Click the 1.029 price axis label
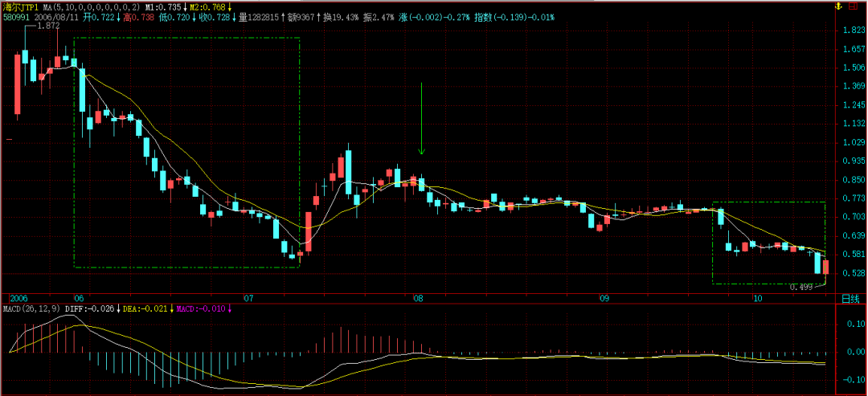This screenshot has width=868, height=396. coord(854,143)
